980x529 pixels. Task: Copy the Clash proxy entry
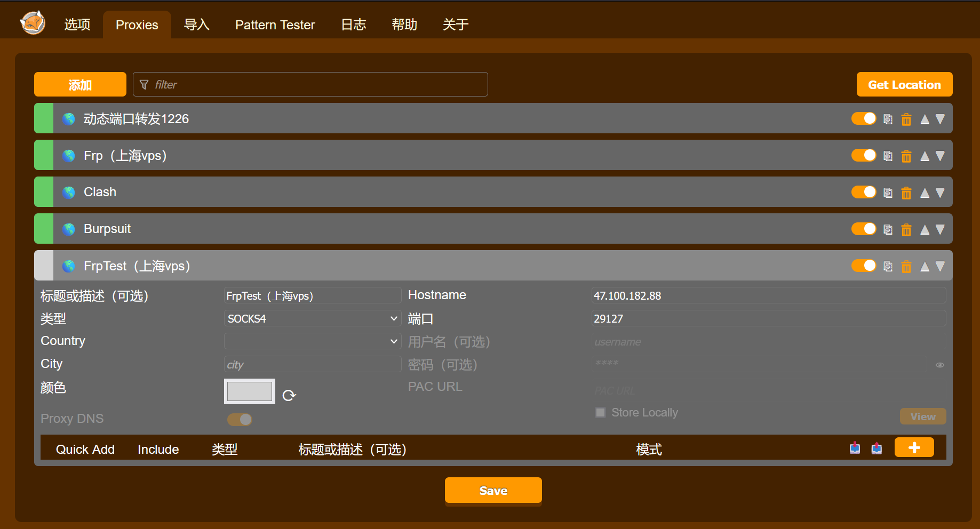(888, 193)
